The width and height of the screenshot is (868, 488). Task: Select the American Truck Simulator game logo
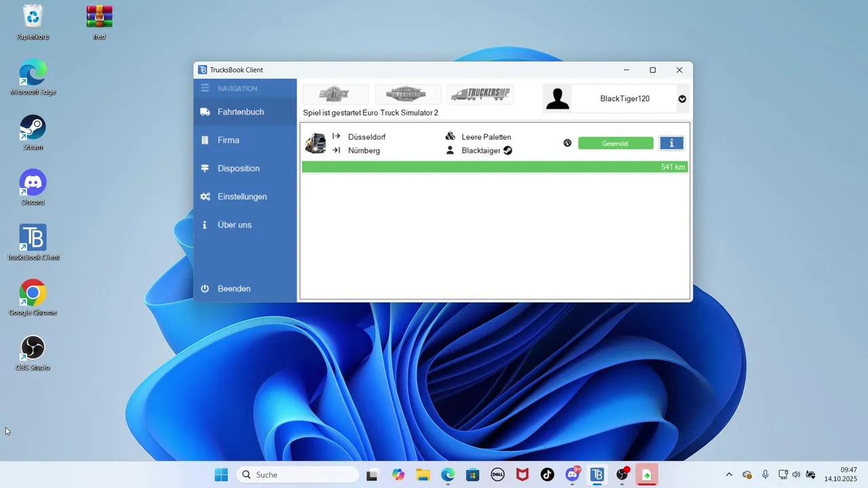pos(408,94)
